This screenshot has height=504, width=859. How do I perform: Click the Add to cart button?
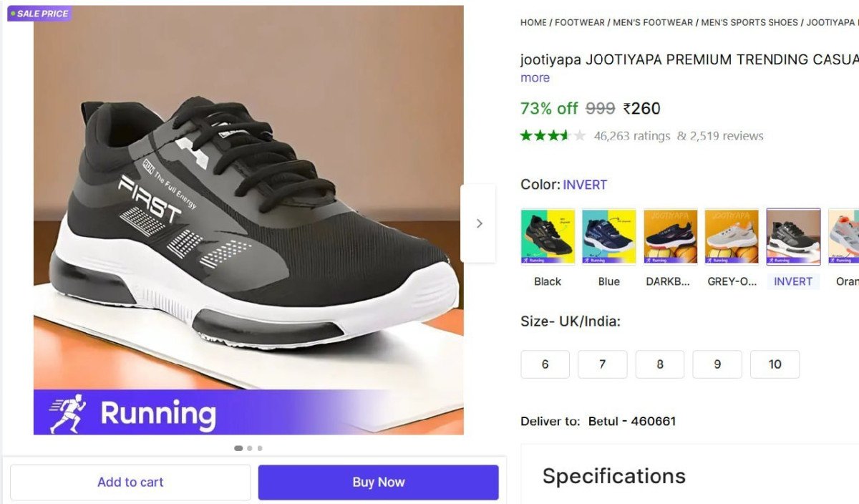(130, 483)
